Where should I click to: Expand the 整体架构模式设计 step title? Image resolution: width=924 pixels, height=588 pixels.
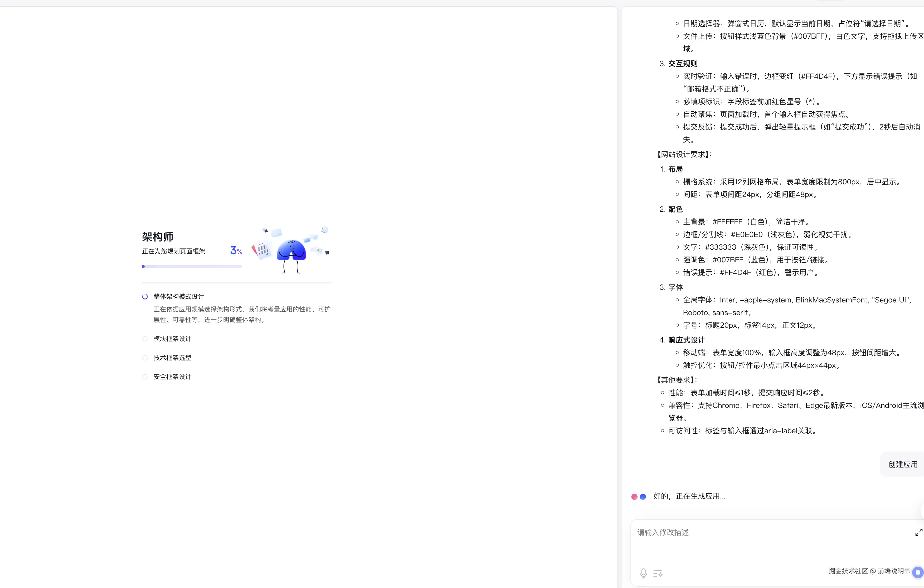click(x=178, y=297)
